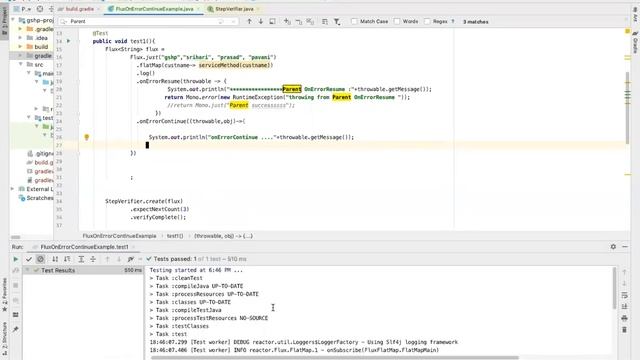The image size is (640, 360).
Task: Expand the gradle folder in project tree
Action: (x=20, y=56)
